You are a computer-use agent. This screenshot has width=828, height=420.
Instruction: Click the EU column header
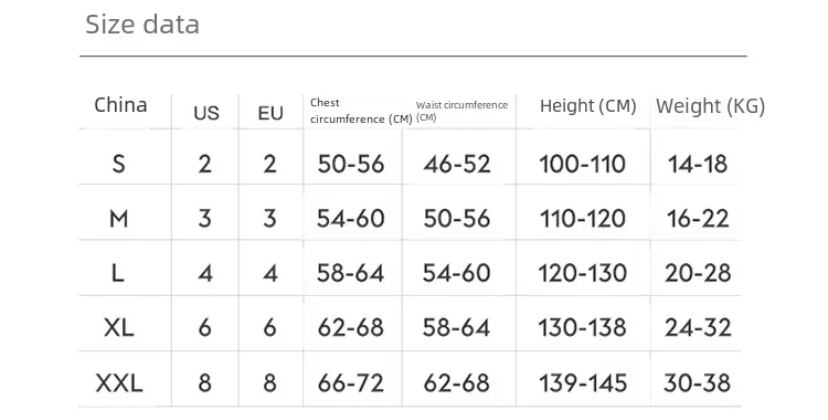(x=270, y=113)
